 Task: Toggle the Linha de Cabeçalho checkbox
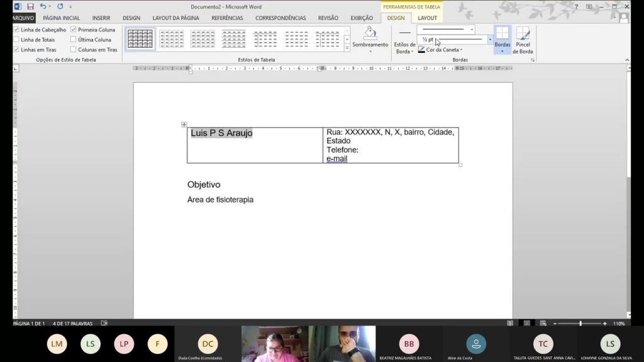(x=16, y=30)
